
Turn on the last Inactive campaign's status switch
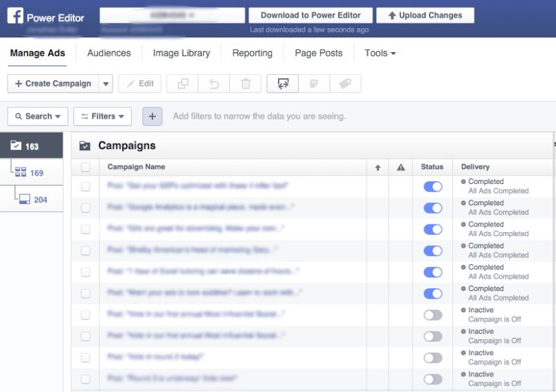(433, 379)
